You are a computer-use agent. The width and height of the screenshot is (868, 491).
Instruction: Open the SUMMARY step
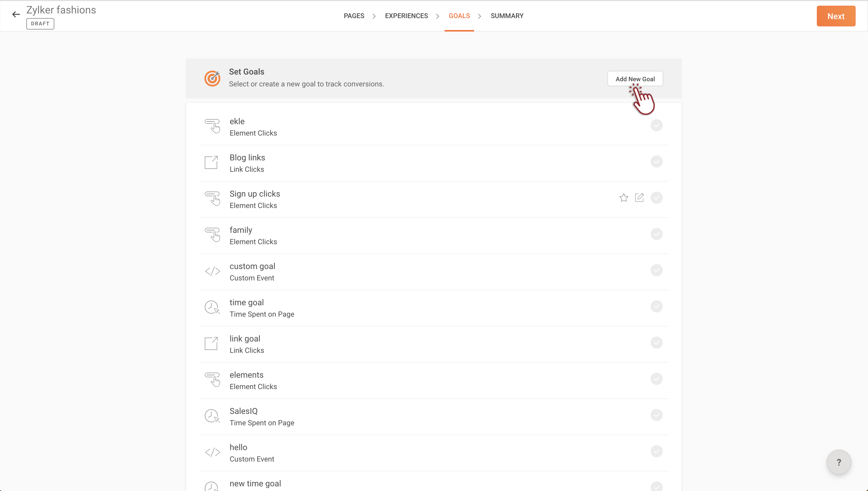click(x=507, y=16)
